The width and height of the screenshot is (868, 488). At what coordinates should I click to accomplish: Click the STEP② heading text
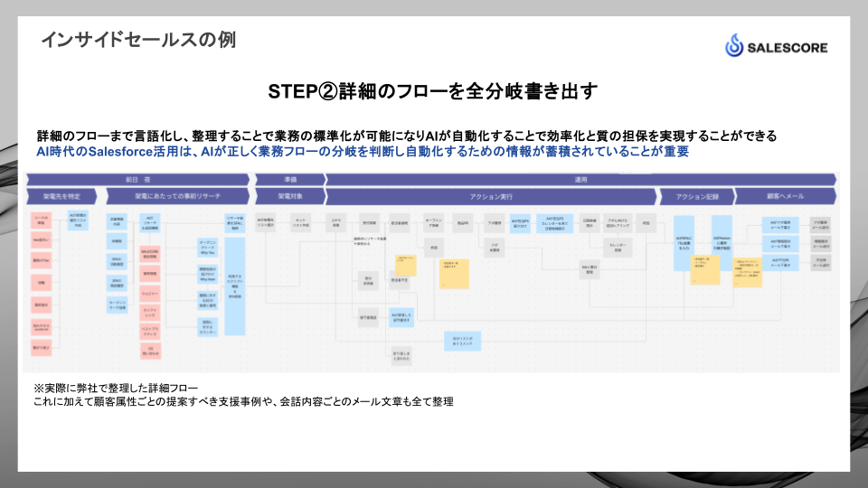(x=433, y=91)
